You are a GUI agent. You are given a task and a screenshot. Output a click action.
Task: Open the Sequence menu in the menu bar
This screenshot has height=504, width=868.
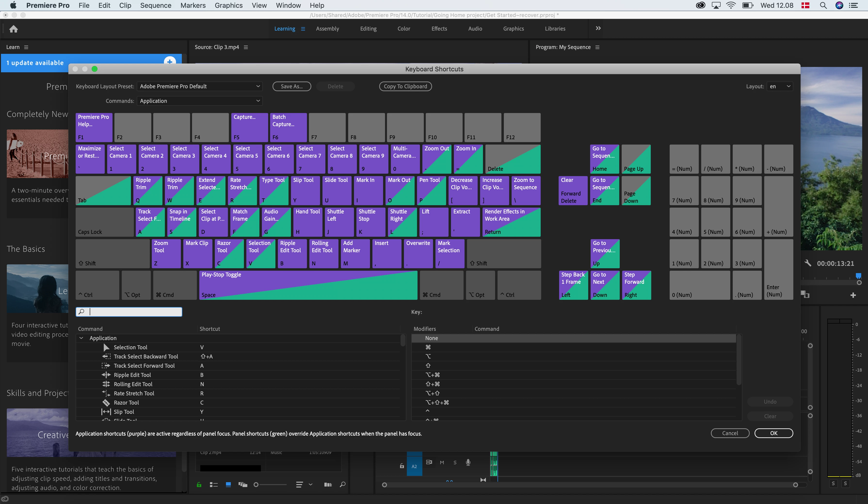click(x=155, y=5)
